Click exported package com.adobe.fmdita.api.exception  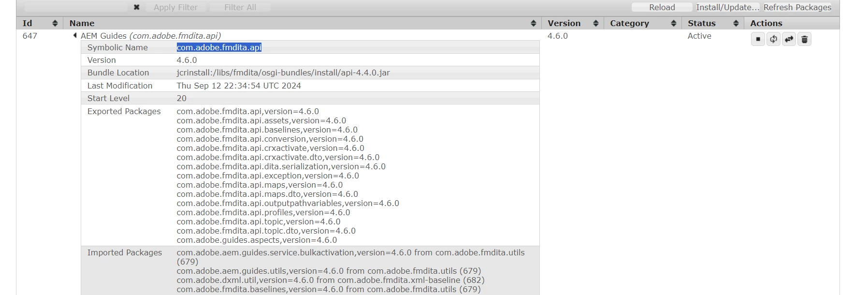[x=268, y=176]
